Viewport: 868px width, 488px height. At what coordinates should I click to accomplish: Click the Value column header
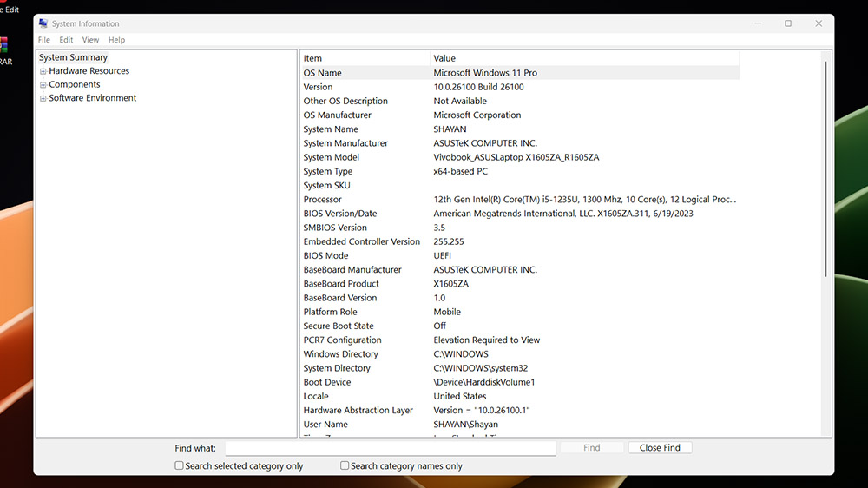(x=584, y=58)
